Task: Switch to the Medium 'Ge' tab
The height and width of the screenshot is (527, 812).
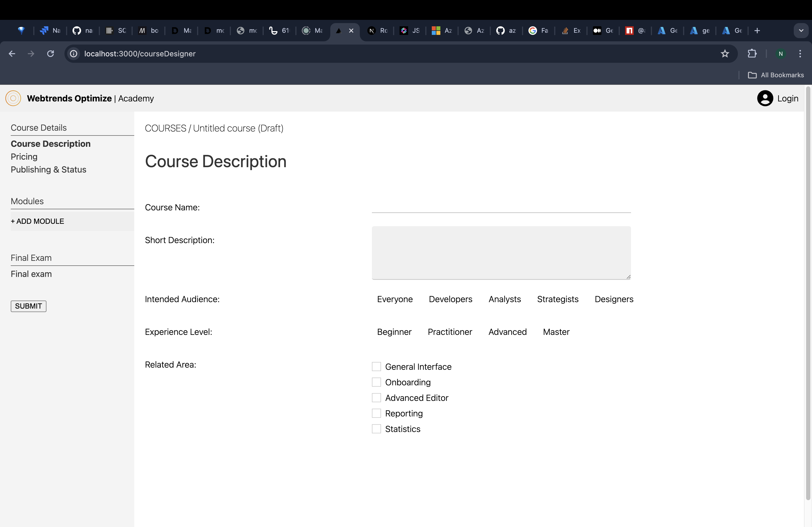Action: (x=603, y=31)
